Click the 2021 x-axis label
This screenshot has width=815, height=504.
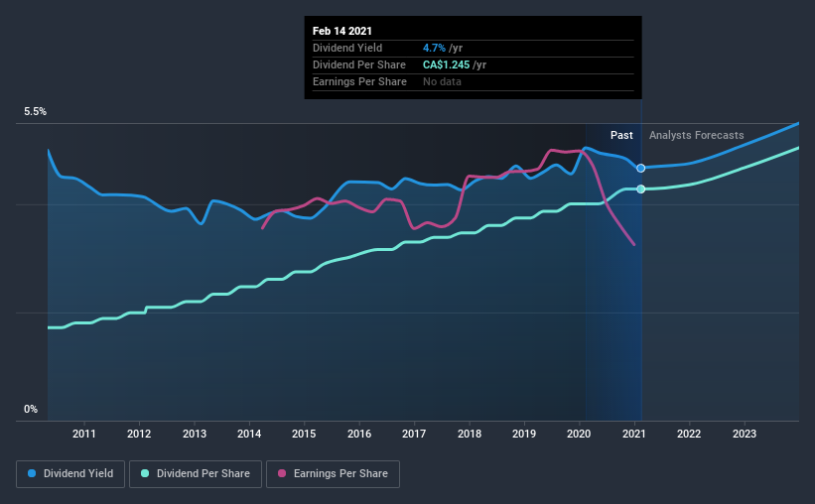click(x=634, y=434)
